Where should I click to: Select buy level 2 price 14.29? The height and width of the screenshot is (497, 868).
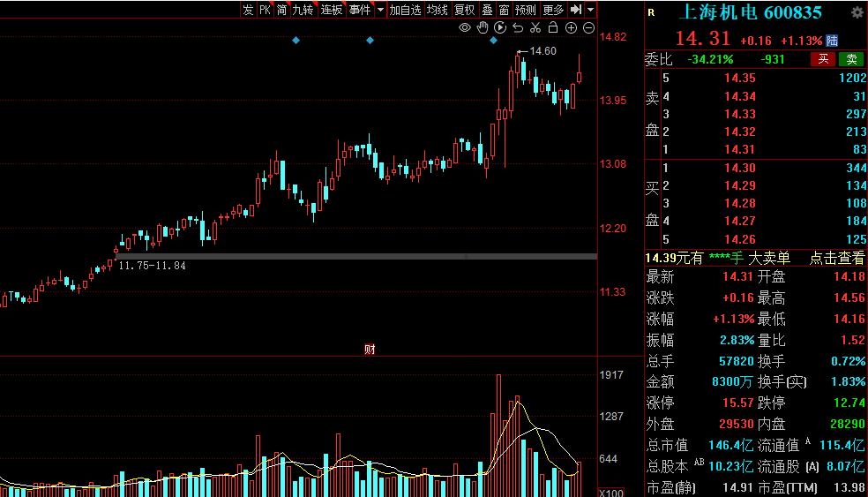[x=739, y=185]
